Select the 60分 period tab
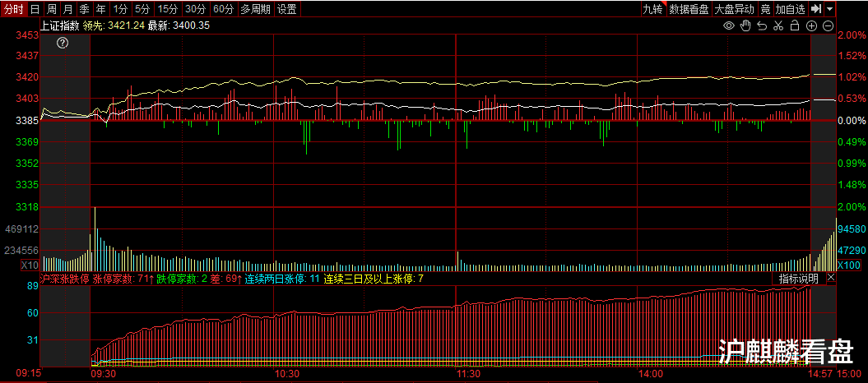The image size is (868, 383). click(x=224, y=9)
